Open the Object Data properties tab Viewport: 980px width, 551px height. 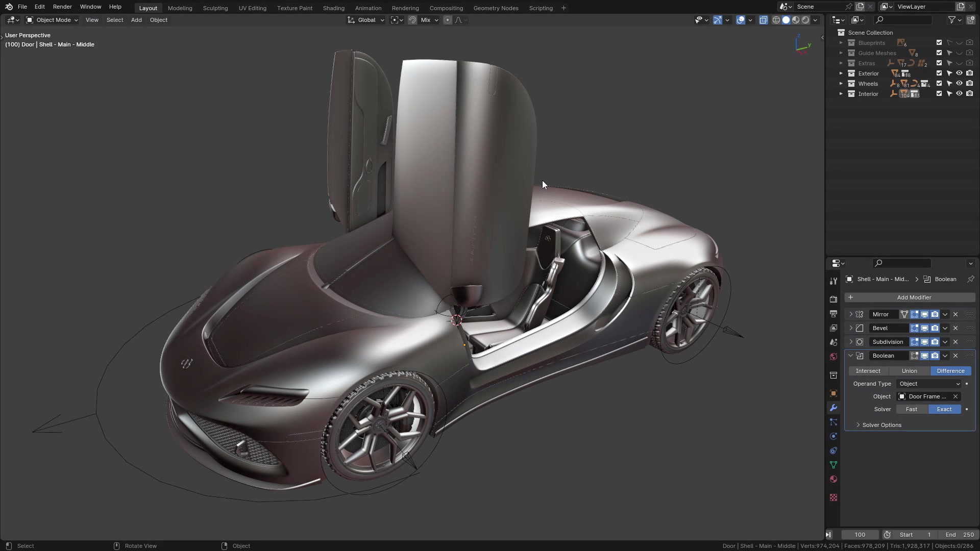(834, 465)
